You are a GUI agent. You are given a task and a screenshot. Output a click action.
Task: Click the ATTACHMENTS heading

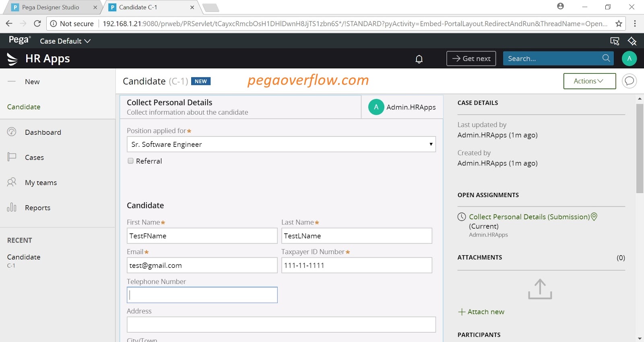[x=480, y=258]
